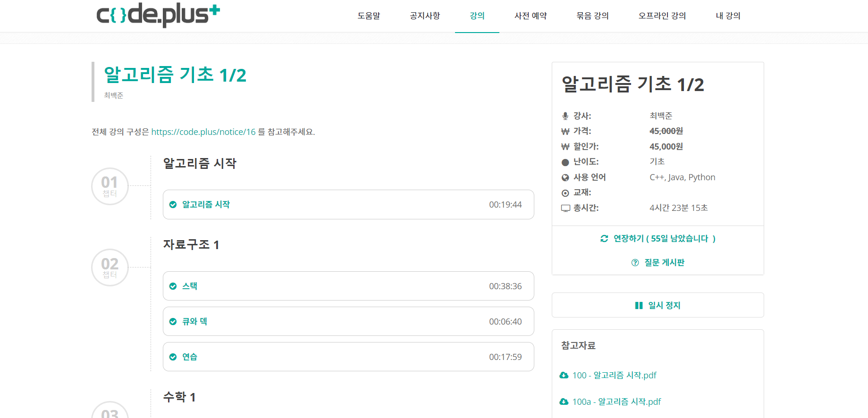Image resolution: width=868 pixels, height=418 pixels.
Task: Open the 연습 lesson
Action: (348, 357)
